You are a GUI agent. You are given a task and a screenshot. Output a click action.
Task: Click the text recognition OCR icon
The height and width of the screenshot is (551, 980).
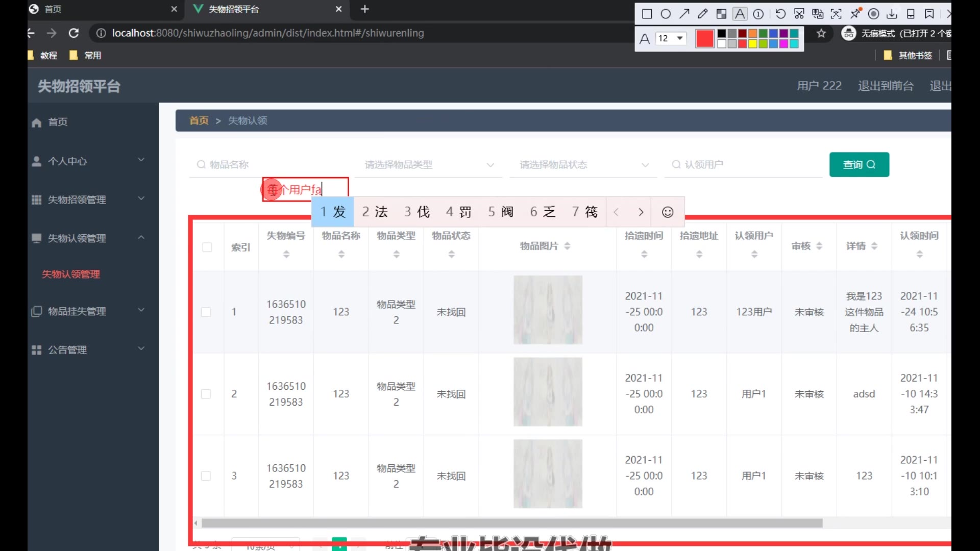836,14
